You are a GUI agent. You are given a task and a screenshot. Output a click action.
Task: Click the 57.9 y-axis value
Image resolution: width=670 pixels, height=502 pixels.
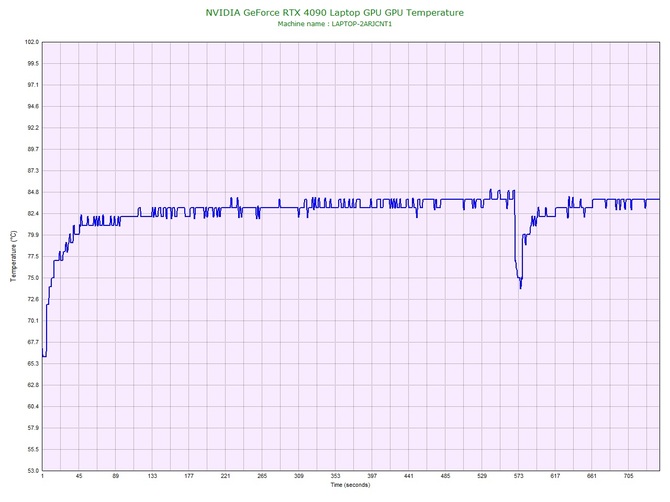tap(33, 428)
